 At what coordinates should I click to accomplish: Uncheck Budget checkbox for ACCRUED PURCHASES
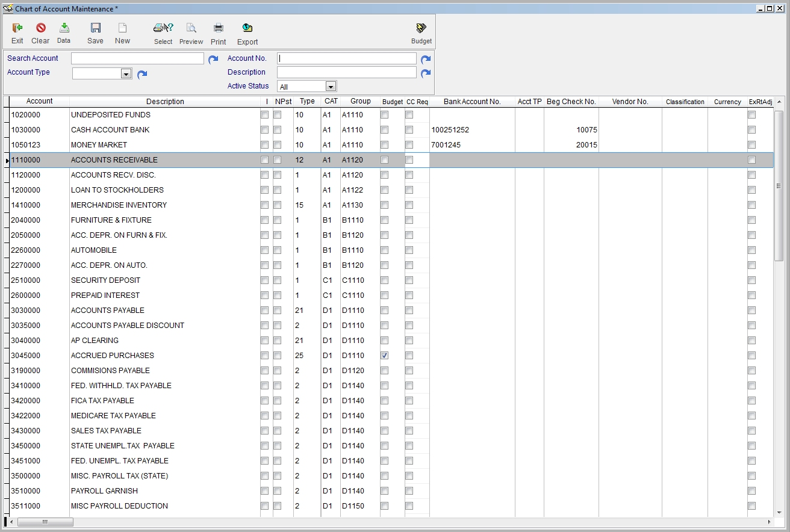coord(384,356)
